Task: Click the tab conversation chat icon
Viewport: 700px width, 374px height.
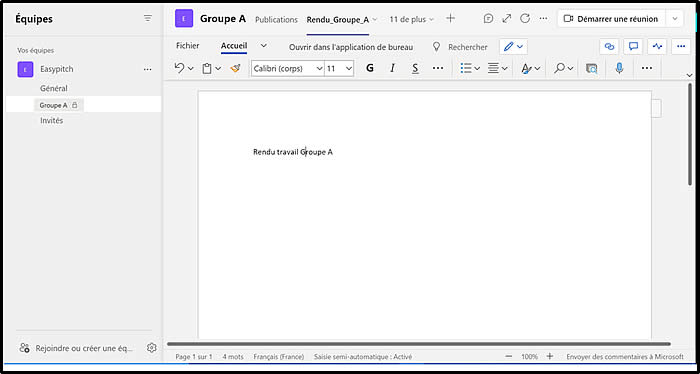Action: pyautogui.click(x=488, y=19)
